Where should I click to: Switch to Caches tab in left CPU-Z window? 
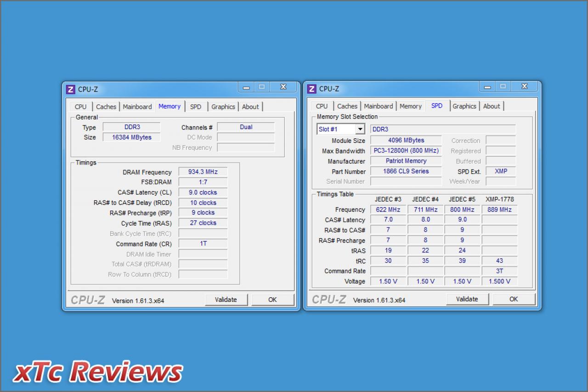pos(106,107)
